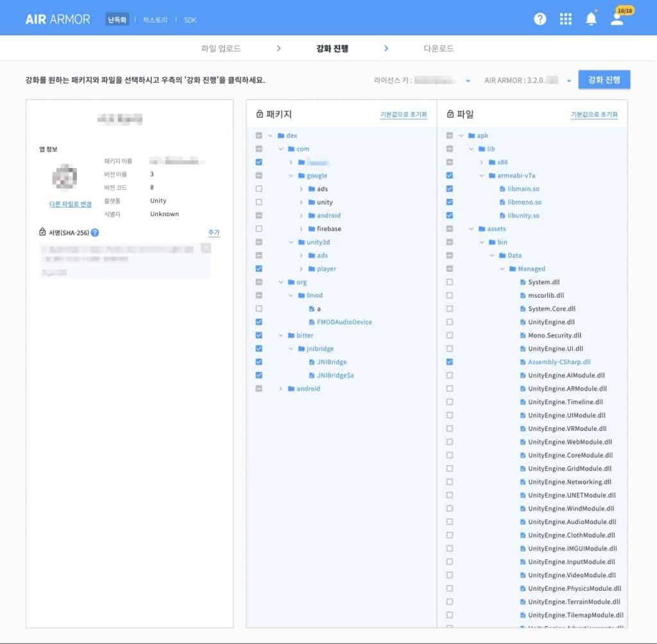The height and width of the screenshot is (644, 657).
Task: Click the help question mark icon
Action: coord(540,19)
